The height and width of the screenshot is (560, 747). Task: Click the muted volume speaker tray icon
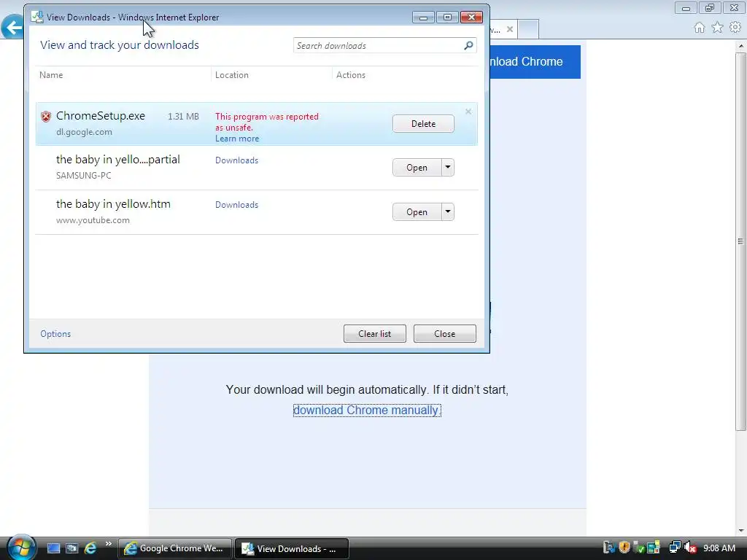(690, 548)
